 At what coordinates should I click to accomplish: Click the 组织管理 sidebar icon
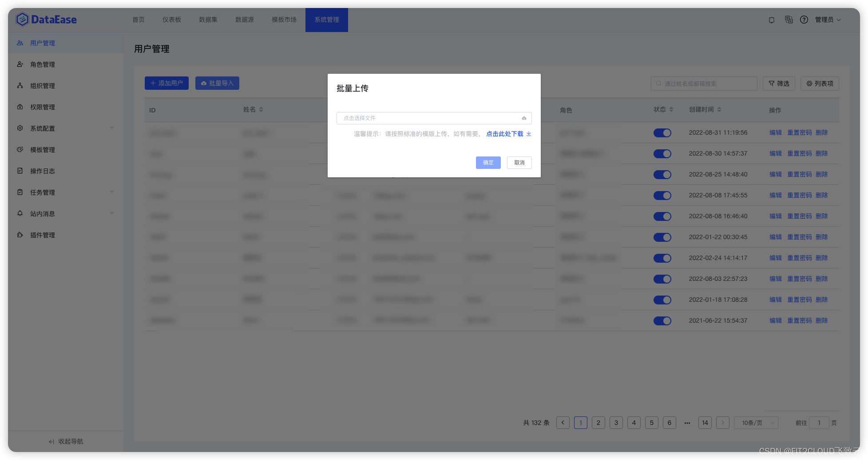click(20, 86)
